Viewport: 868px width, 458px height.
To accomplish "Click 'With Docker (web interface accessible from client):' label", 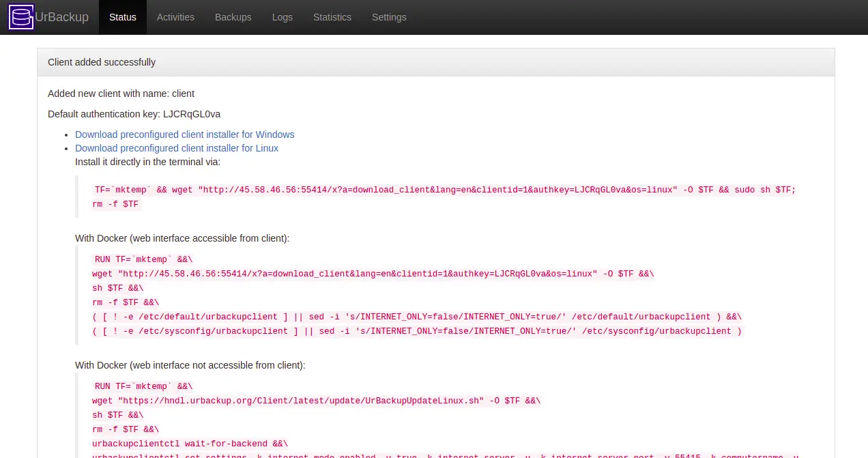I will coord(182,238).
